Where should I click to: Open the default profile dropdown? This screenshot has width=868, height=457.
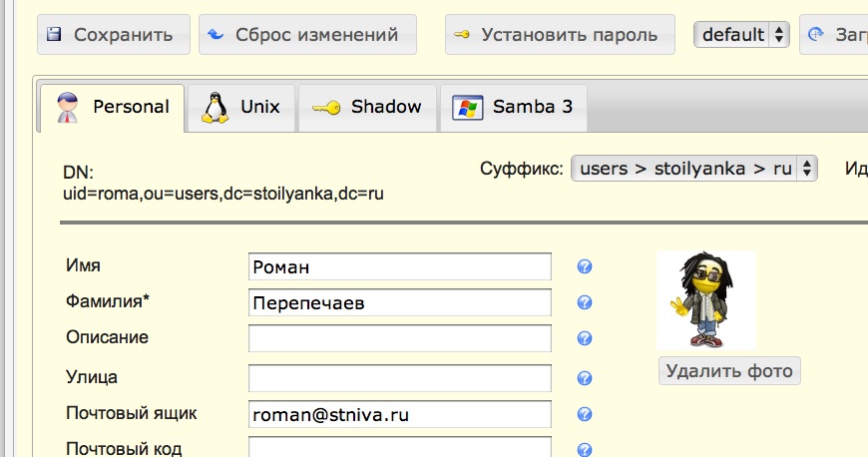coord(741,35)
